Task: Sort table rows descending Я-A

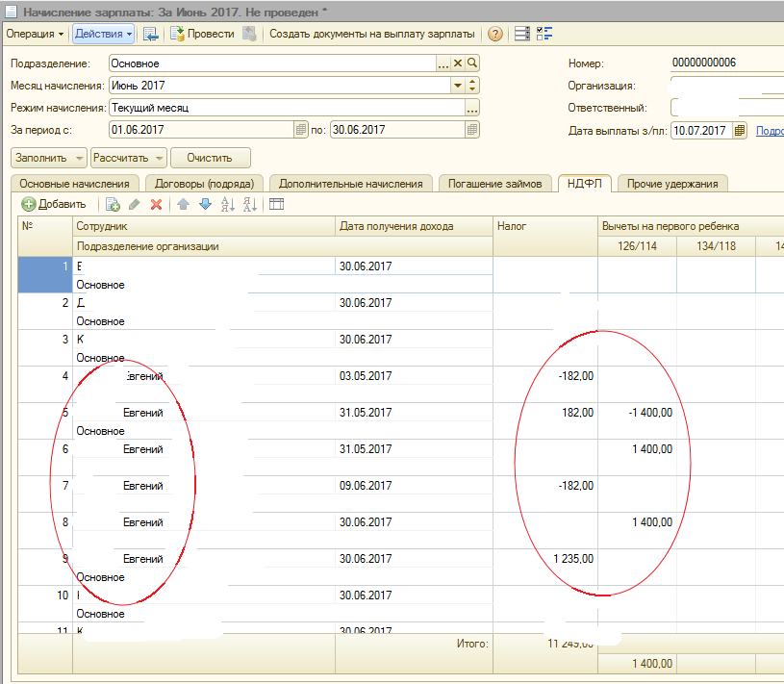Action: click(250, 204)
